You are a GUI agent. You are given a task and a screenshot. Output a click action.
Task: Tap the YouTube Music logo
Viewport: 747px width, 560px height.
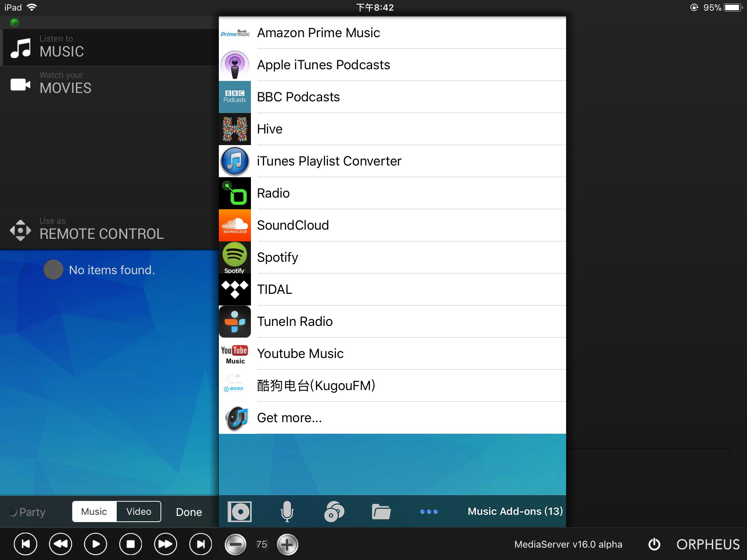[235, 354]
